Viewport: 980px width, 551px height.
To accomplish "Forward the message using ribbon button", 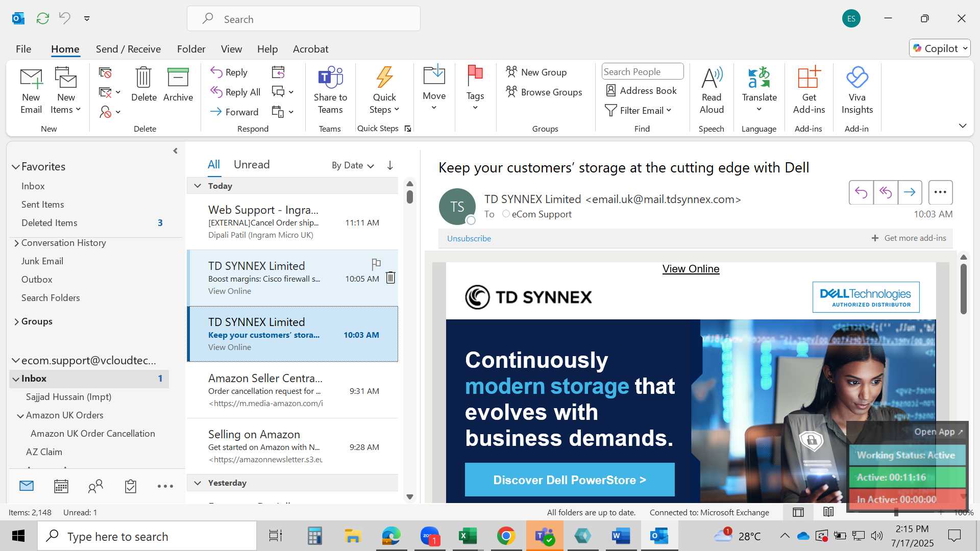I will (x=234, y=112).
